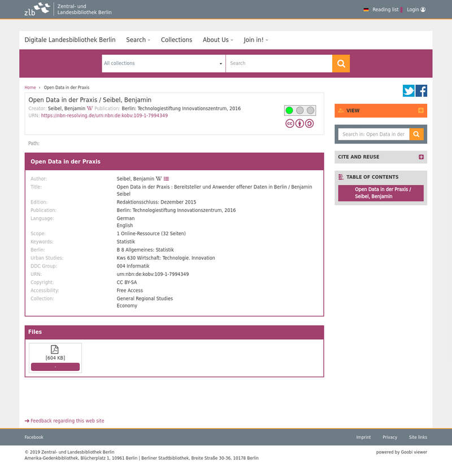Image resolution: width=452 pixels, height=476 pixels.
Task: Open the Reading list
Action: [x=385, y=10]
